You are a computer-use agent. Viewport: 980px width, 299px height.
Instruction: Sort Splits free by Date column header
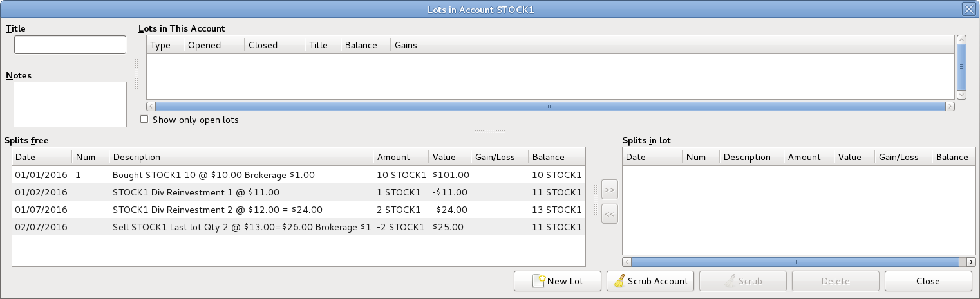coord(41,157)
